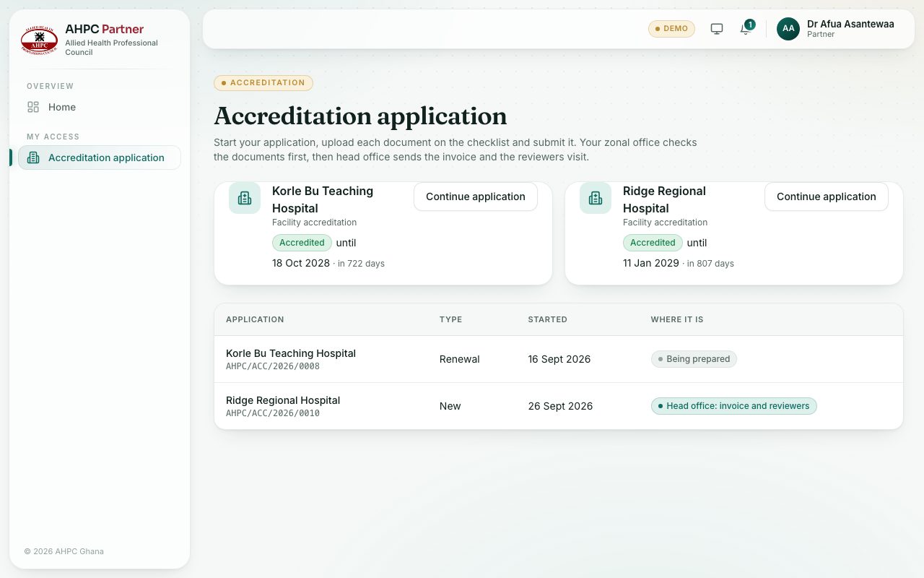924x578 pixels.
Task: Click the Home grid icon
Action: pos(33,107)
